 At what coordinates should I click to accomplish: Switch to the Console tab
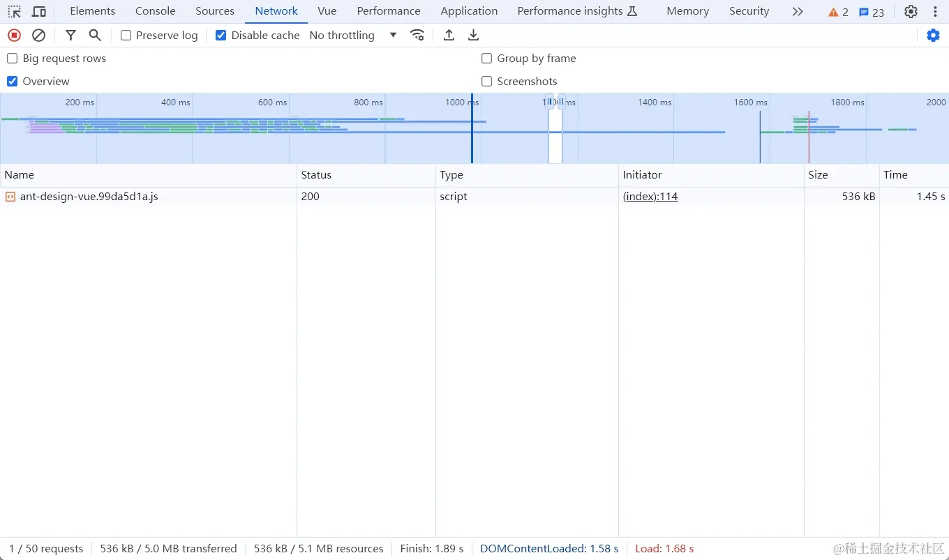(x=156, y=11)
